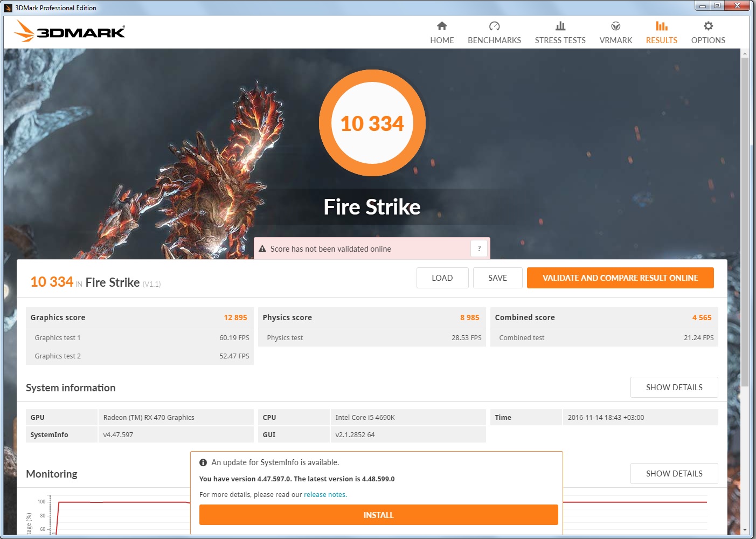Click the Monitoring heading
Viewport: 756px width, 539px height.
pos(52,474)
